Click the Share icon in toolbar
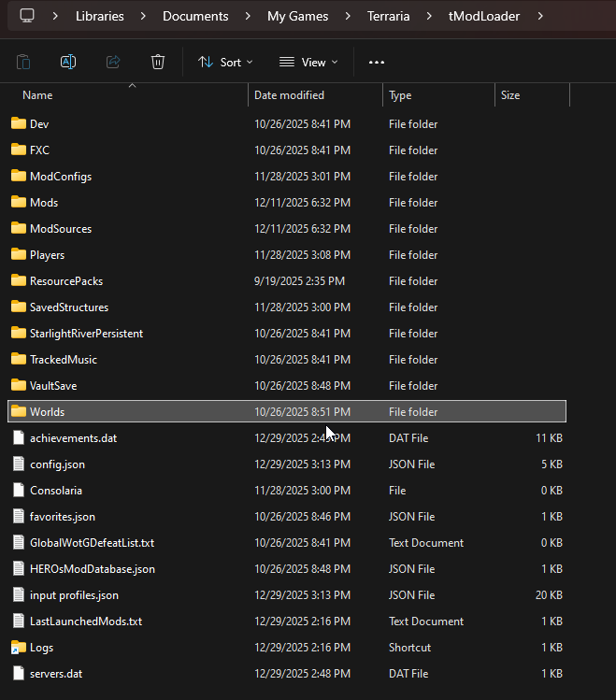Image resolution: width=616 pixels, height=700 pixels. (113, 62)
